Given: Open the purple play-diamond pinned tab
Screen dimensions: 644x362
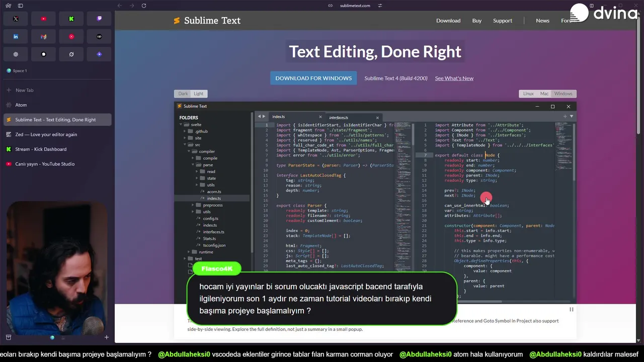Looking at the screenshot, I should tap(99, 54).
